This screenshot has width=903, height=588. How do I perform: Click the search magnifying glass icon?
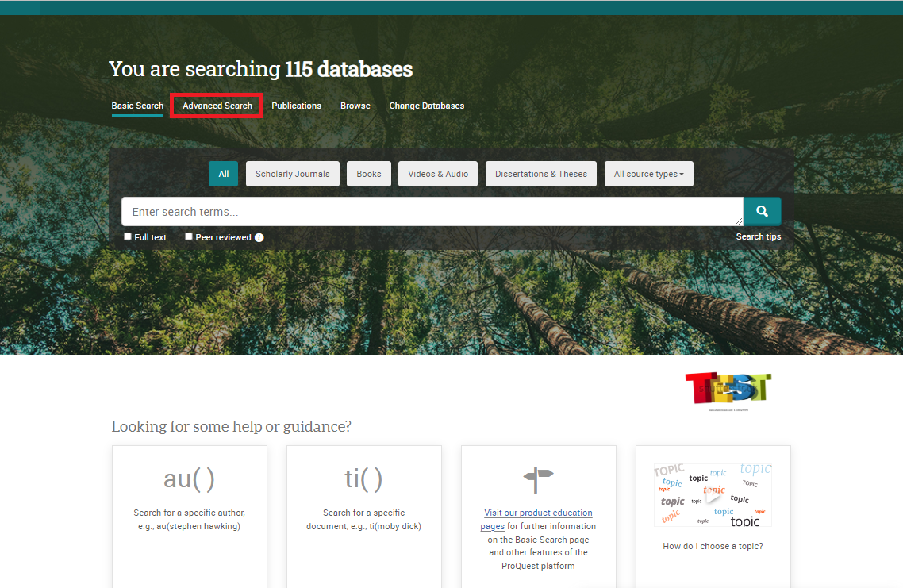click(x=761, y=211)
